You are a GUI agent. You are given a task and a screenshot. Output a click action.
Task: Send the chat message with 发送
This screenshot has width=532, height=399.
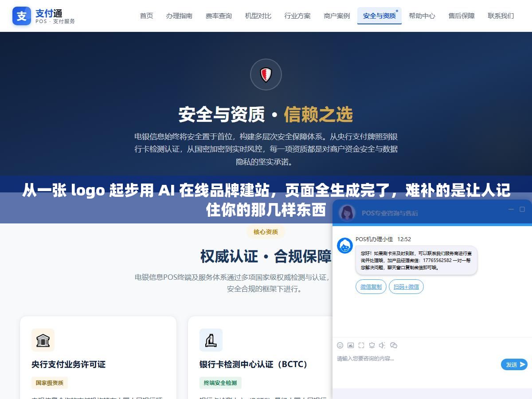[514, 364]
